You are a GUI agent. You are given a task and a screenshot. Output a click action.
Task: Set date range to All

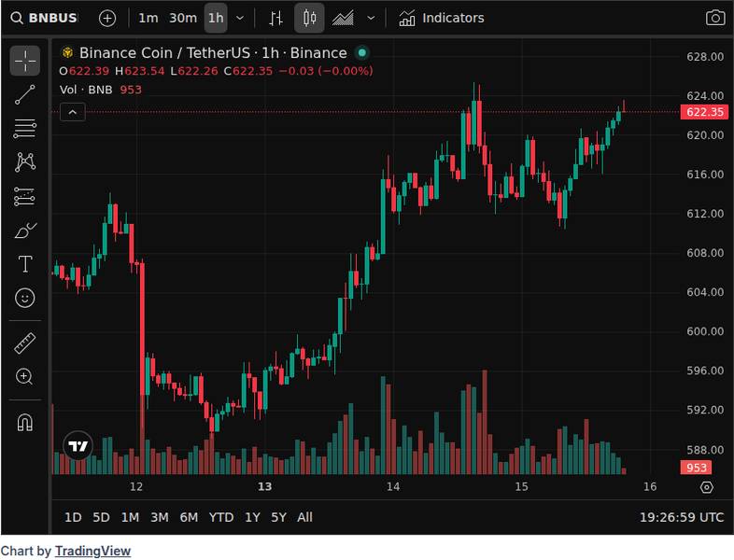click(304, 517)
